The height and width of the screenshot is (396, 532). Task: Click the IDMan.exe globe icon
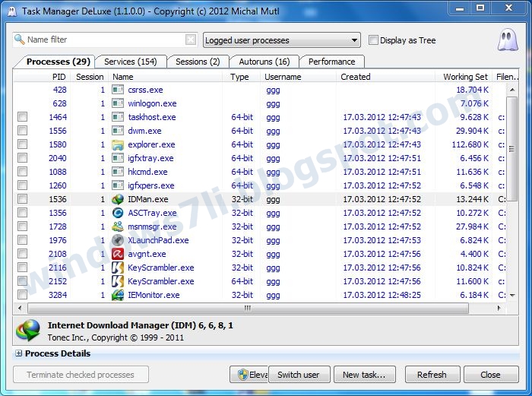[118, 199]
